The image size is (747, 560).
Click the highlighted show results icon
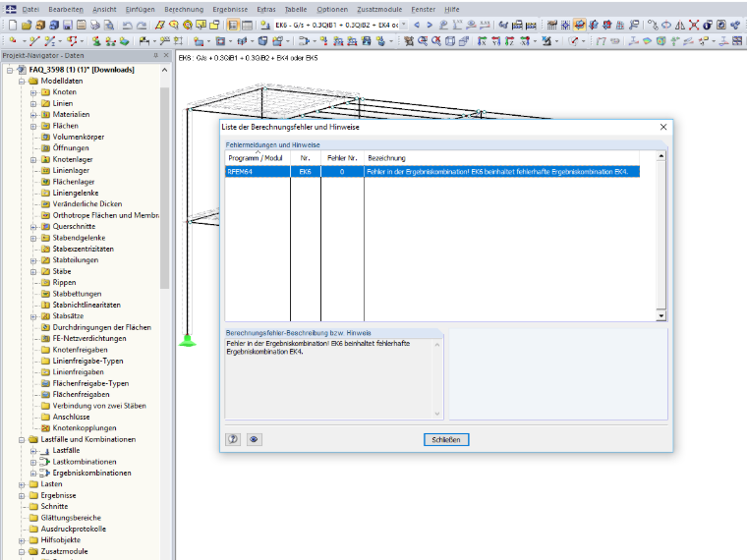point(579,25)
